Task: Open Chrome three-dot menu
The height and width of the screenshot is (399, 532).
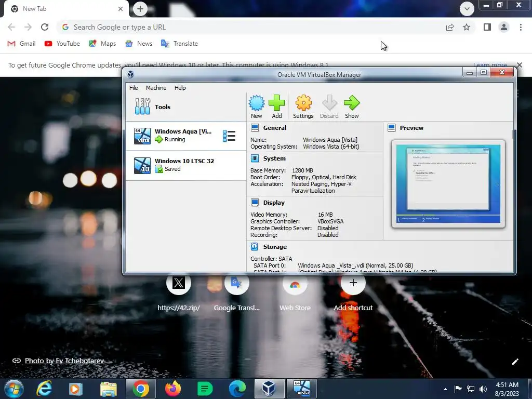Action: (x=521, y=27)
